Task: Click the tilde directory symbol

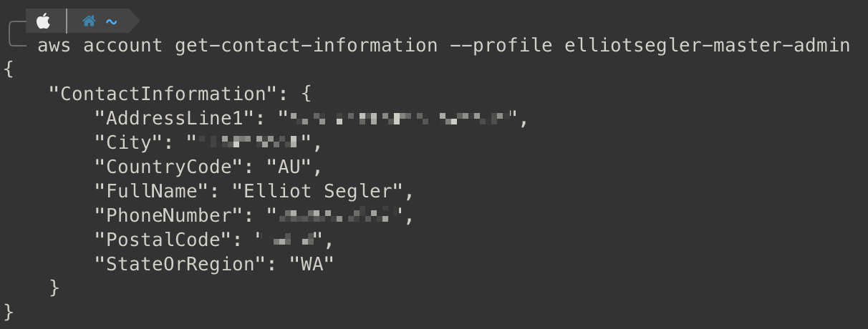Action: pos(111,22)
